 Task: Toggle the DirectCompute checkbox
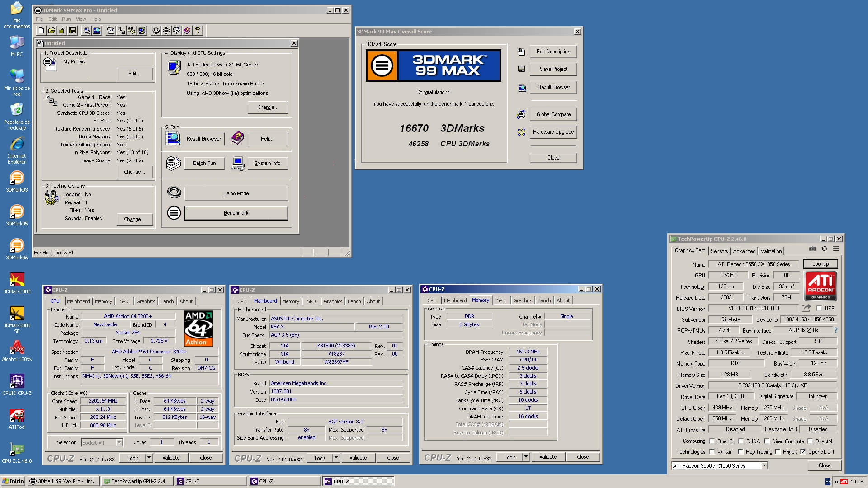coord(767,441)
